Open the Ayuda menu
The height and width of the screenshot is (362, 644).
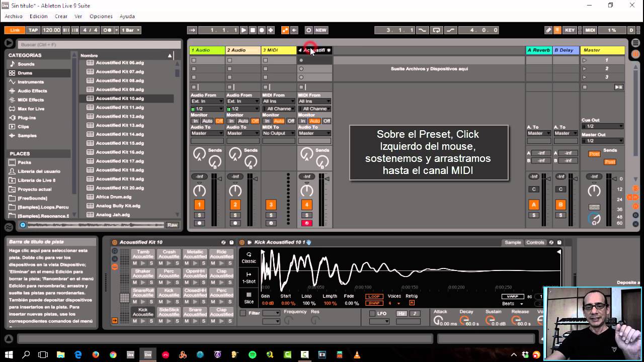[x=127, y=16]
